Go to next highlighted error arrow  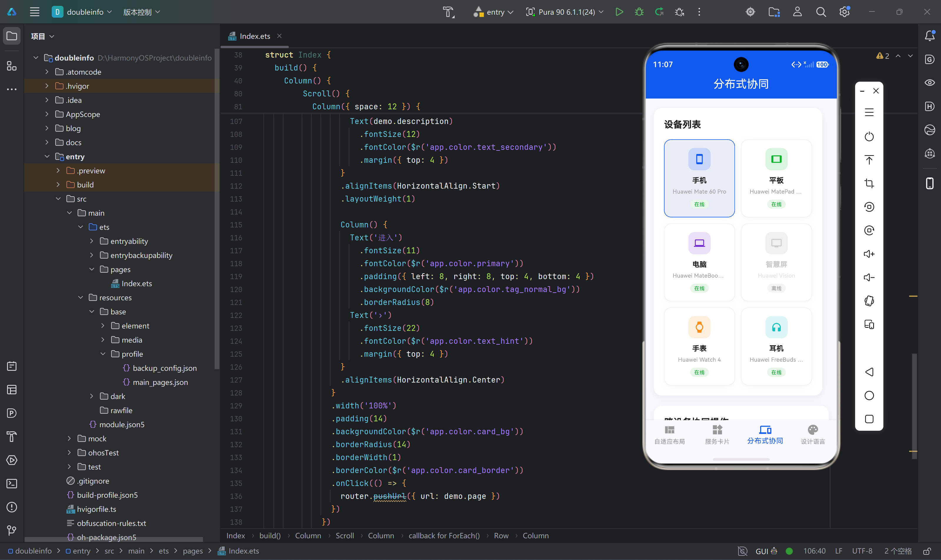[910, 56]
